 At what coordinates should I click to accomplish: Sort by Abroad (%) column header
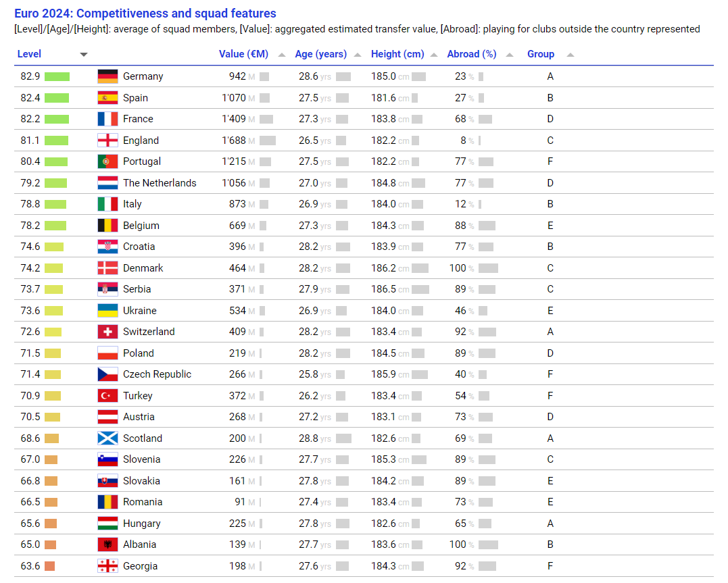coord(472,54)
